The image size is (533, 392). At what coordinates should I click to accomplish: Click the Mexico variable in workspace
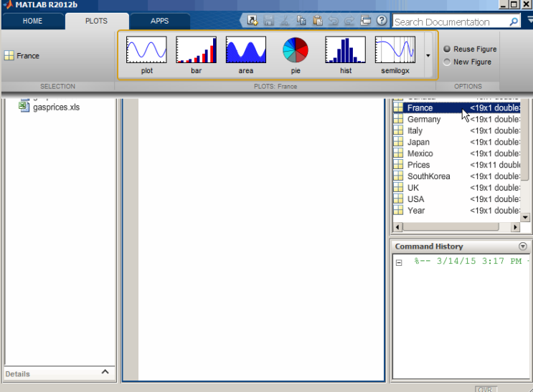click(x=456, y=153)
